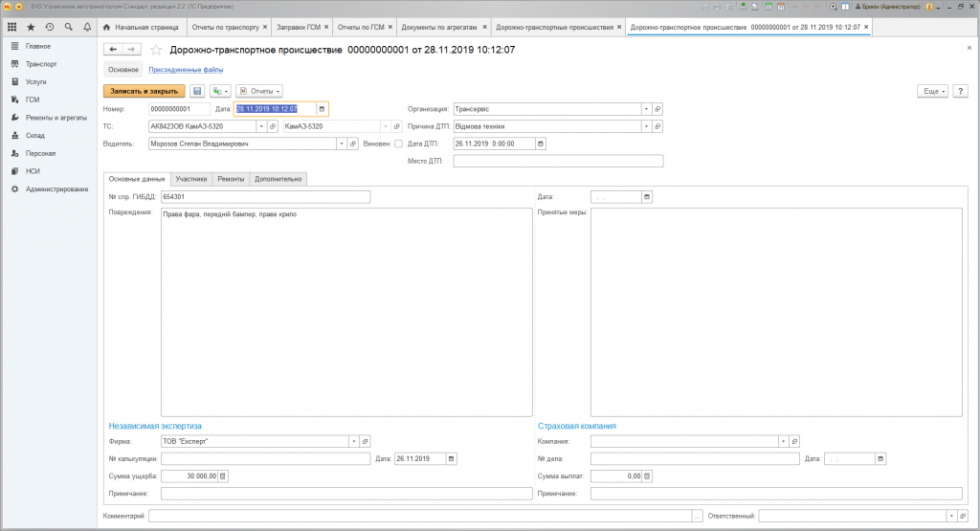Expand the Водитель dropdown
The width and height of the screenshot is (980, 531).
tap(342, 144)
